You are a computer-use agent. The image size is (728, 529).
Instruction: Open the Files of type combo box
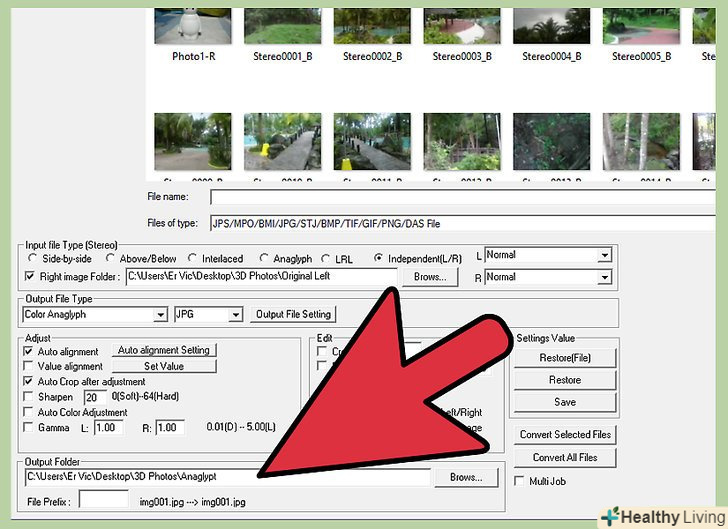point(462,223)
